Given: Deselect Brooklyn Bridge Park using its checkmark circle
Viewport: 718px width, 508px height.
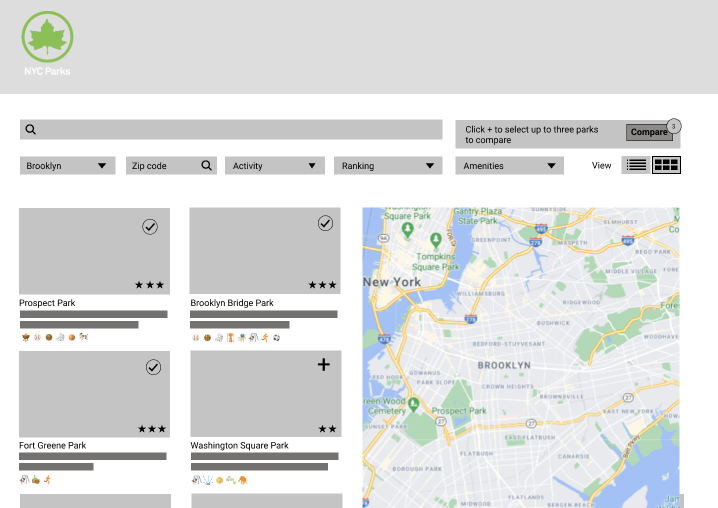Looking at the screenshot, I should (x=325, y=223).
